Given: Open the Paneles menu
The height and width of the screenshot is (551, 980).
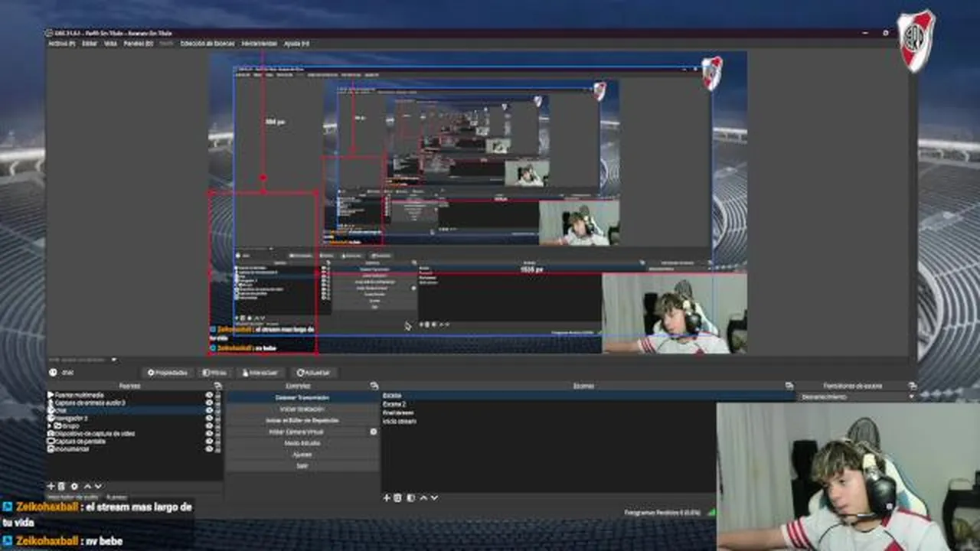Looking at the screenshot, I should point(139,44).
